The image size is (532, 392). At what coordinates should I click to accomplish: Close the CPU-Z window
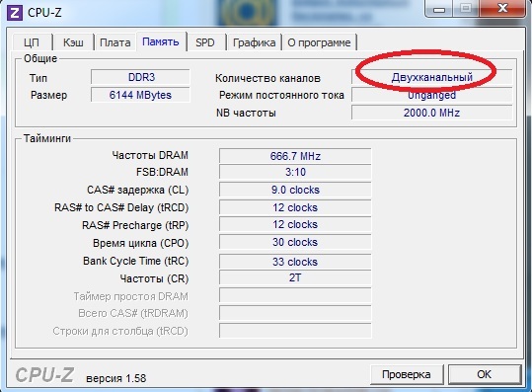pos(502,9)
